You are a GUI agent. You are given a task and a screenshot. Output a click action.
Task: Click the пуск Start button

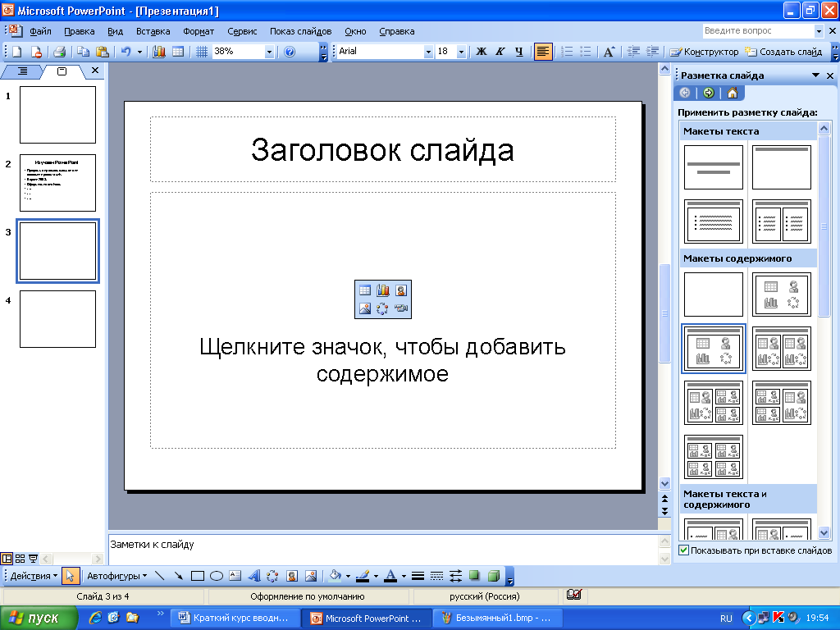coord(39,618)
